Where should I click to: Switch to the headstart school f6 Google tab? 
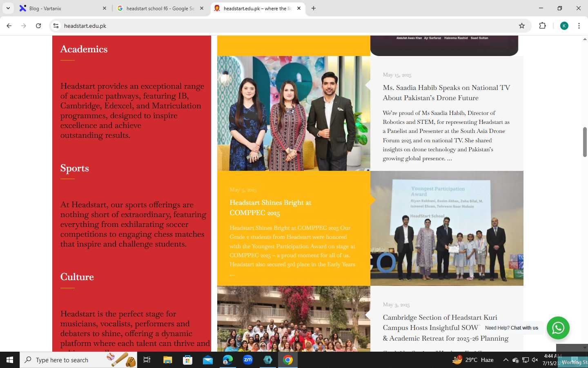160,8
